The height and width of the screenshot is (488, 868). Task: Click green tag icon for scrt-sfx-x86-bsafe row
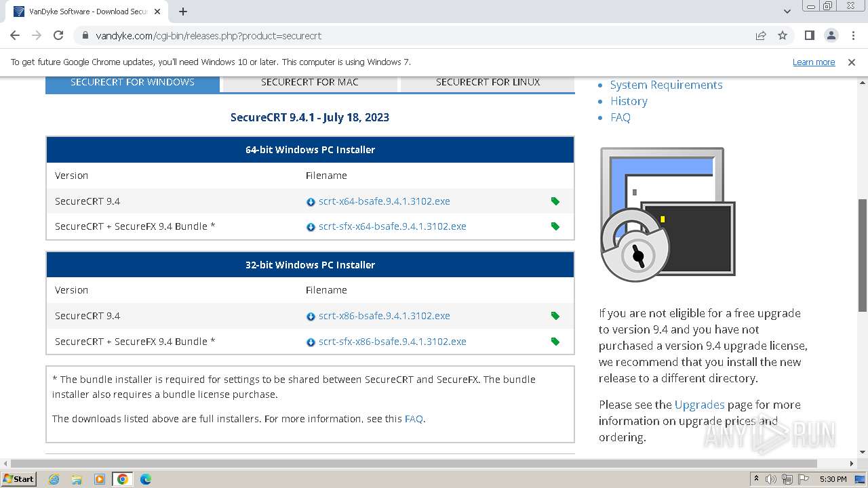point(555,342)
